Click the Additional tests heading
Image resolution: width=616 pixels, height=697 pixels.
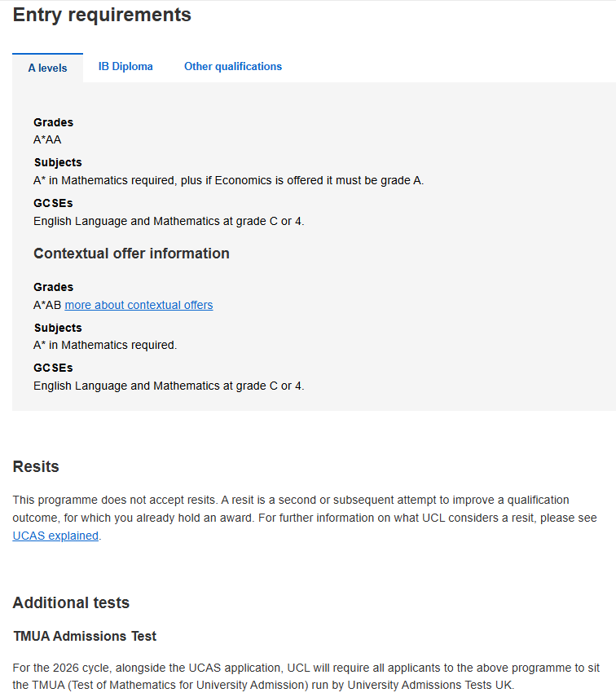pos(71,603)
